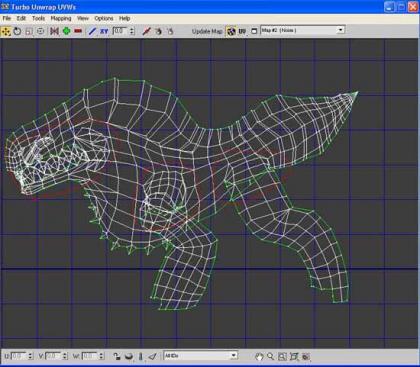Select the Zoom Region tool

click(x=282, y=357)
